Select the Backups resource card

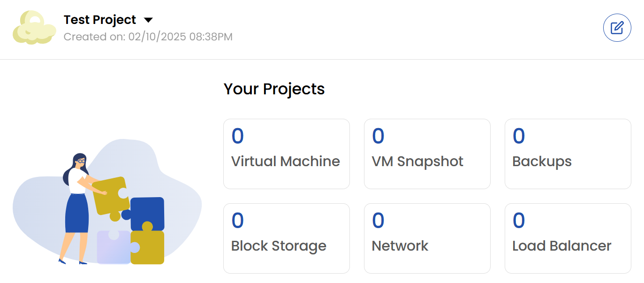point(568,154)
